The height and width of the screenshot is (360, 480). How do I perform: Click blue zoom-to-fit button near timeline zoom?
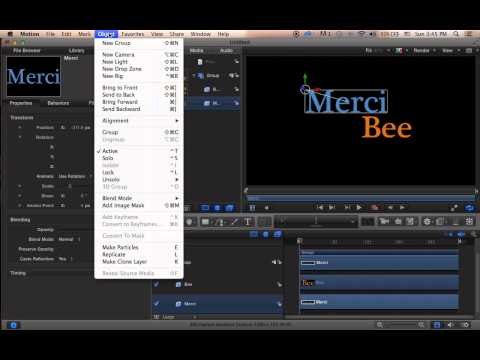[437, 325]
